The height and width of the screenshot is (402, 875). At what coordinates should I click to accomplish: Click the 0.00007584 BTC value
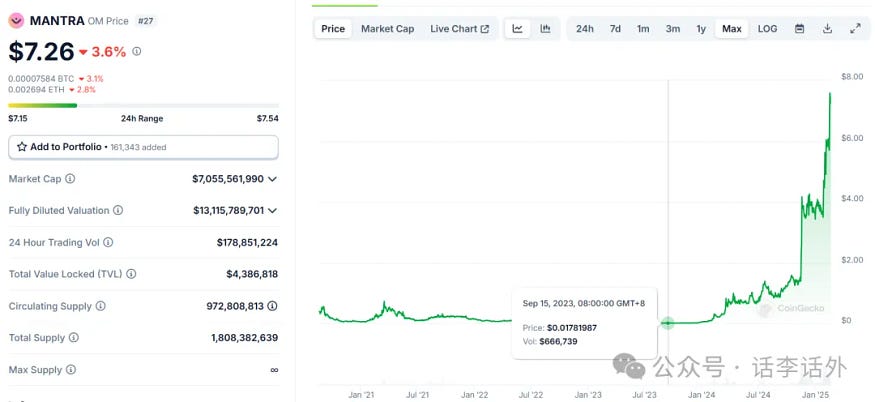pyautogui.click(x=42, y=79)
